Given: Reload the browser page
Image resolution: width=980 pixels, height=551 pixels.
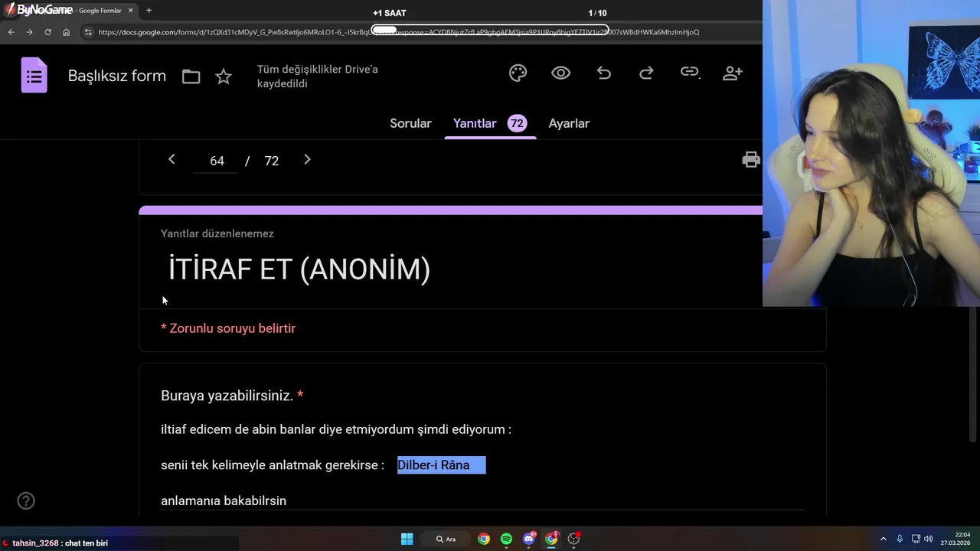Looking at the screenshot, I should [47, 32].
